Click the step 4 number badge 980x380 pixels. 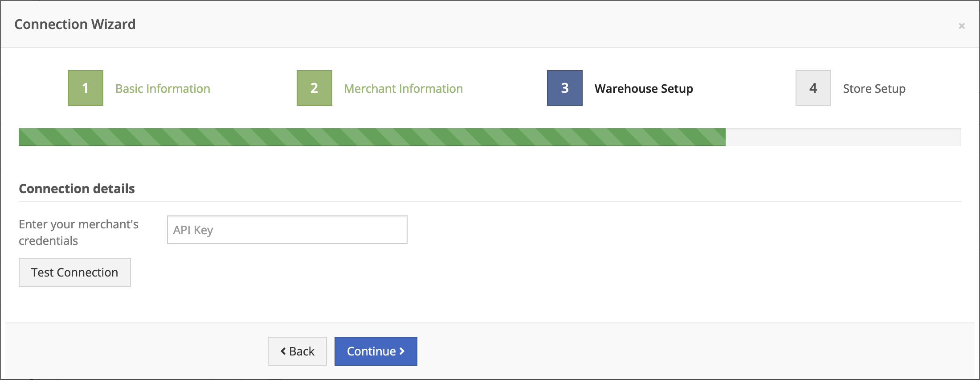click(813, 88)
